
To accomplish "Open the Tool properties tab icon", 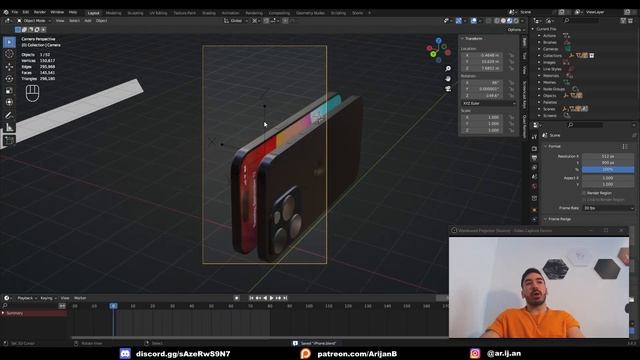I will [x=534, y=138].
